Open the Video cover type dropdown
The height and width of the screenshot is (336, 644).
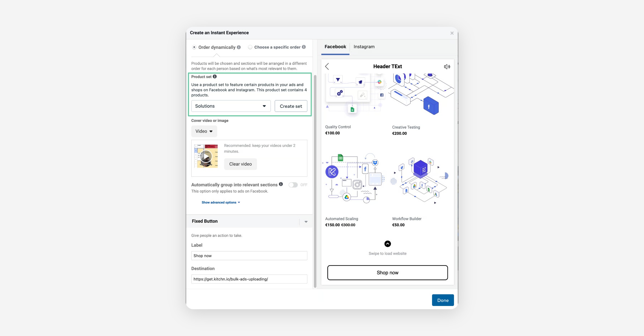click(x=204, y=131)
